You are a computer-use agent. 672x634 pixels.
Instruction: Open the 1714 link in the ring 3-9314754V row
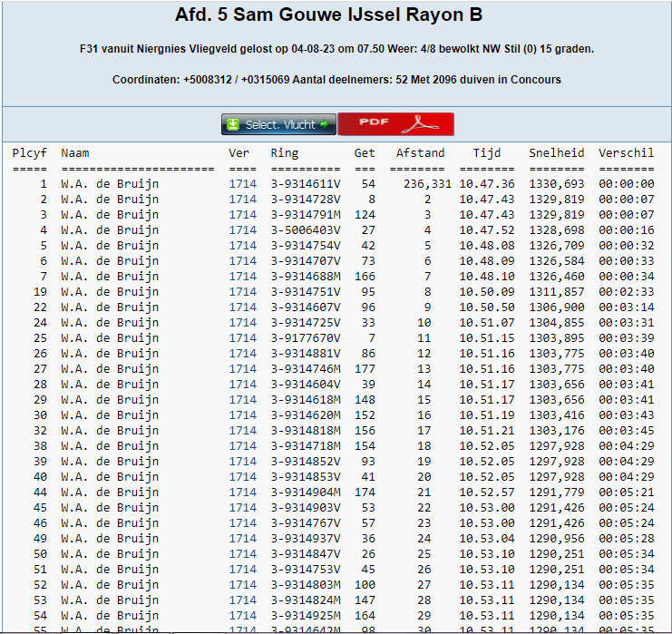242,246
